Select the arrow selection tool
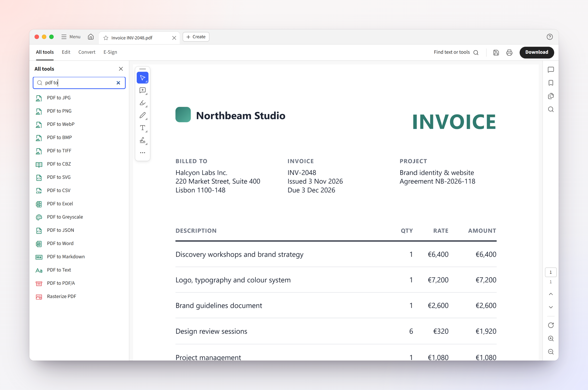This screenshot has width=588, height=390. pos(143,78)
